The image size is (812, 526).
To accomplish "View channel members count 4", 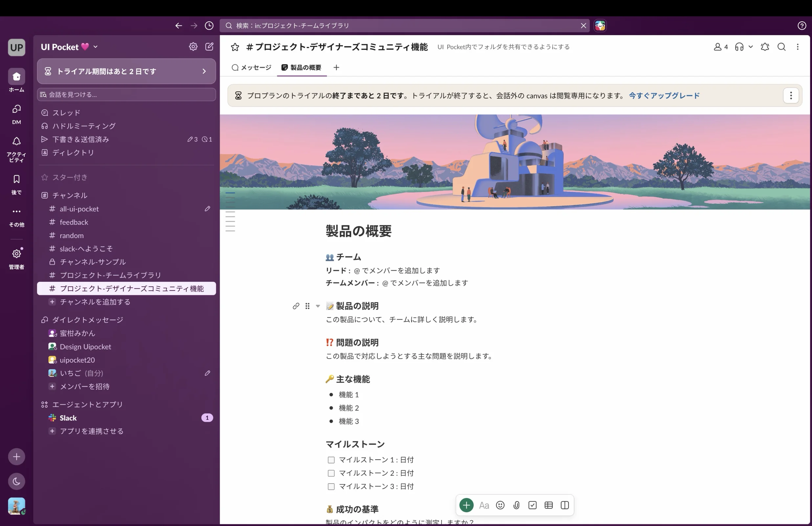I will [x=721, y=47].
